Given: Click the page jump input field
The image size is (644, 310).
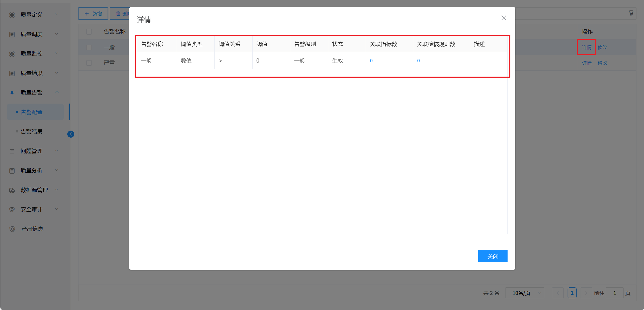Looking at the screenshot, I should coord(614,293).
